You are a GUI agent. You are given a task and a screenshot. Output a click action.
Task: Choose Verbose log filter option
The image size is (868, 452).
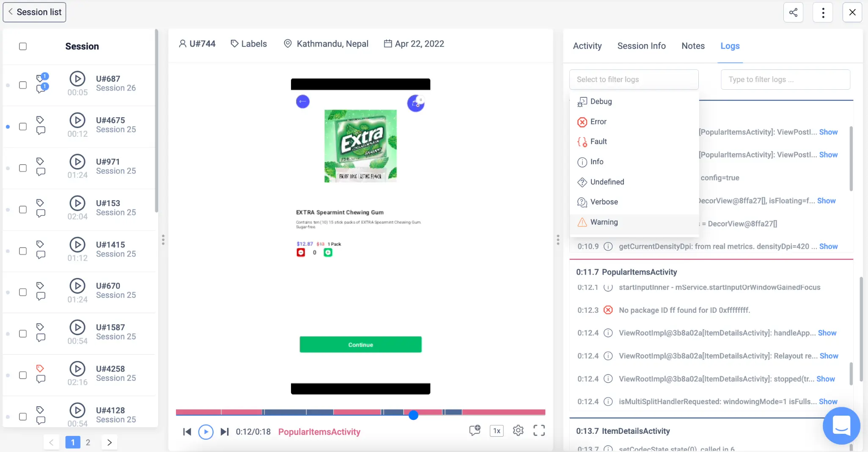634,202
